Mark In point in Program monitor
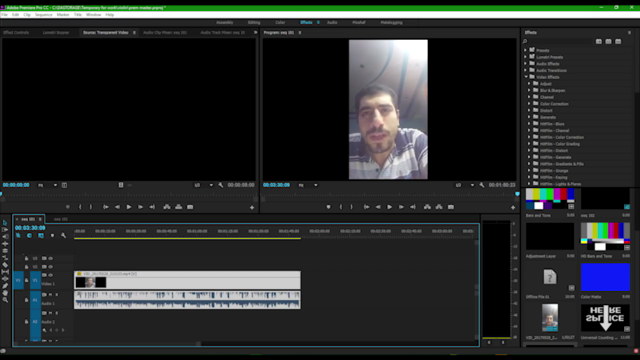640x360 pixels. point(341,207)
